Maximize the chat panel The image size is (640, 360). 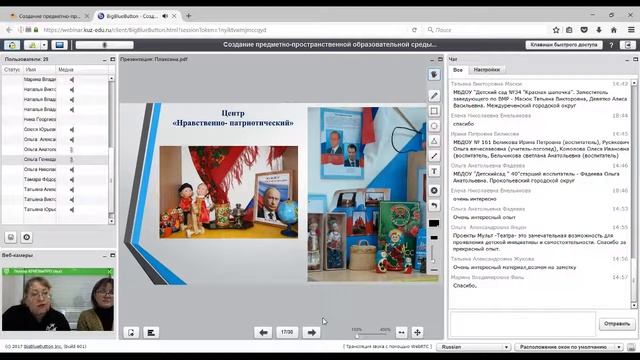pos(636,59)
